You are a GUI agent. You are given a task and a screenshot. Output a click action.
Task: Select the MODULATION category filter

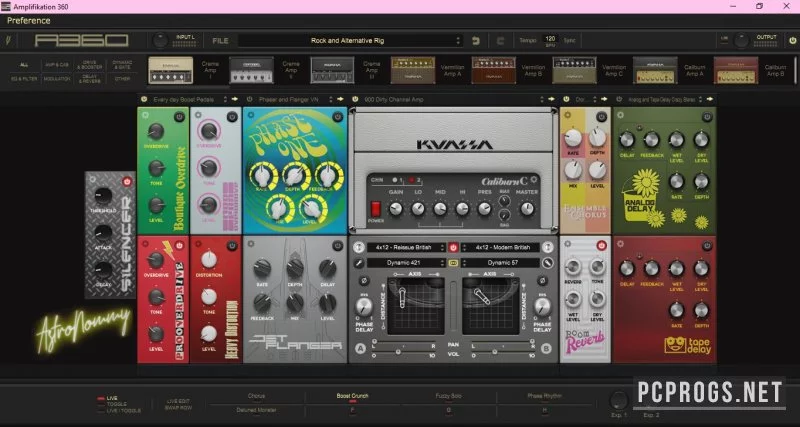pyautogui.click(x=57, y=79)
